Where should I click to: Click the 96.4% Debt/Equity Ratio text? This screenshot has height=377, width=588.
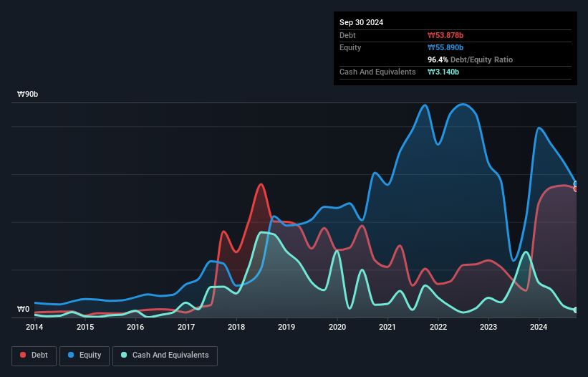click(470, 59)
